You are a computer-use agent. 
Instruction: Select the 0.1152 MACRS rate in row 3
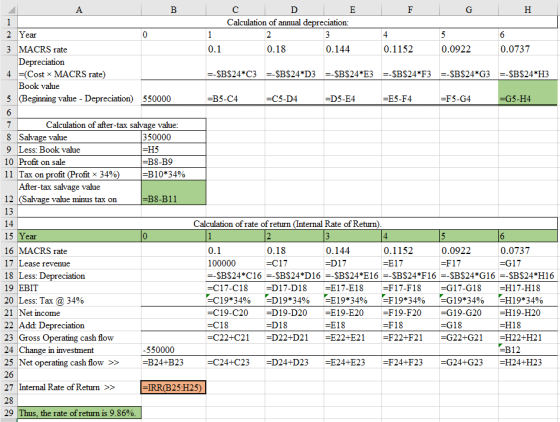(410, 49)
